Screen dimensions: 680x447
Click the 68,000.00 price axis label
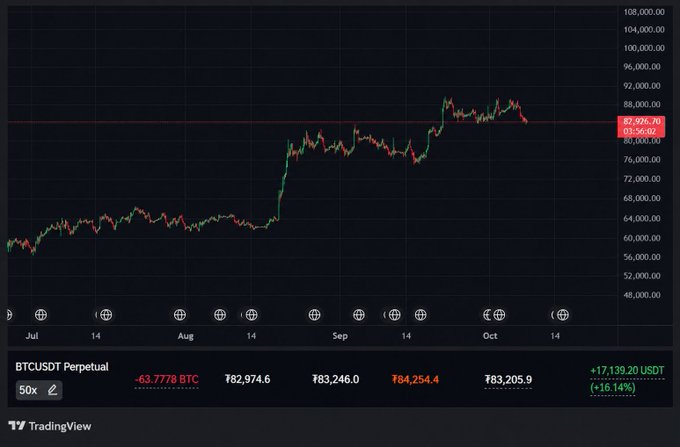[642, 198]
